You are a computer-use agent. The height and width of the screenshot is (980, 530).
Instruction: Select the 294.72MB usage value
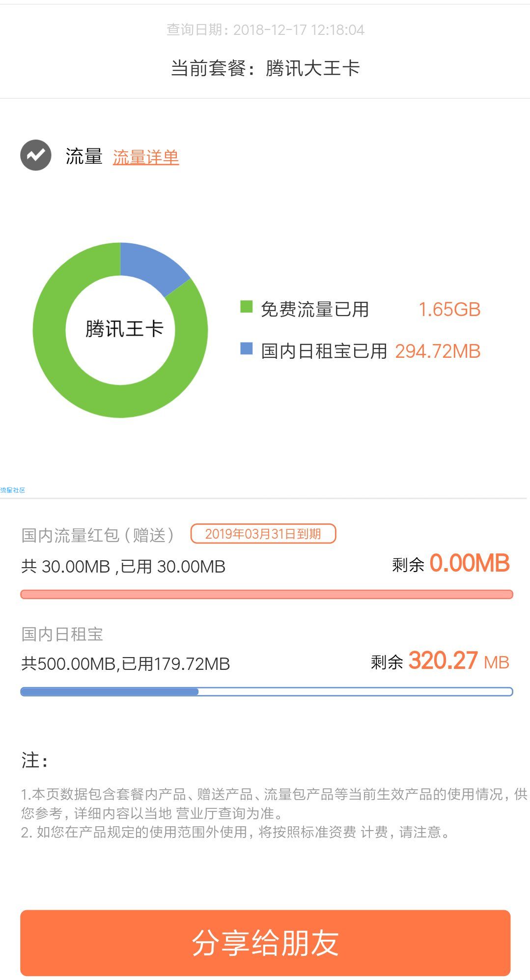[x=438, y=351]
